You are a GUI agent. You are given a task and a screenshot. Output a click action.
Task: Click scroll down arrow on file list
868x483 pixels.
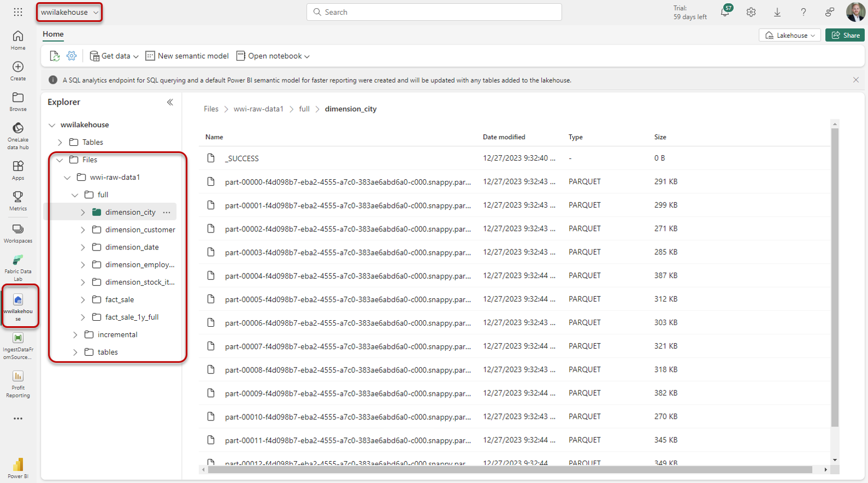pos(835,461)
